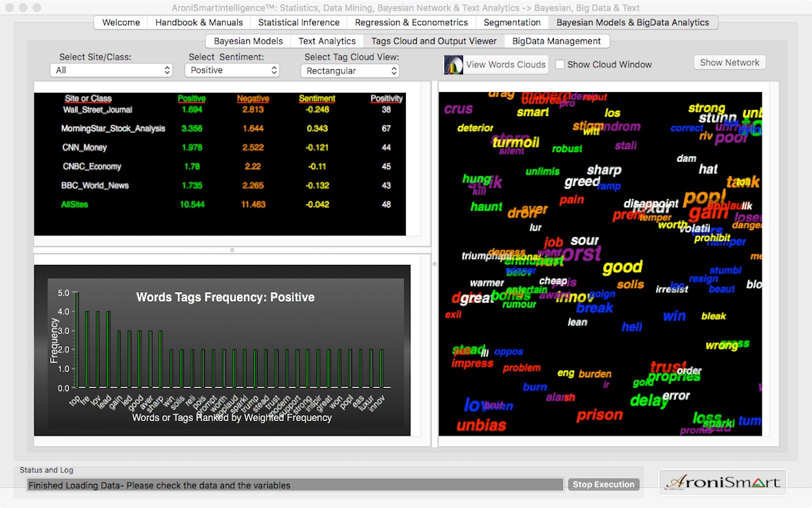This screenshot has height=508, width=812.
Task: Click the word 'sour' in the cloud
Action: click(584, 241)
